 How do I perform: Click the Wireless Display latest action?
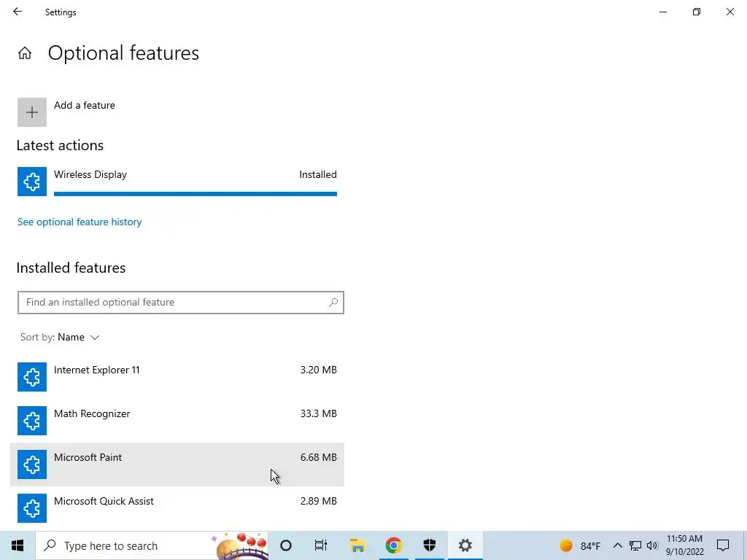pyautogui.click(x=177, y=182)
